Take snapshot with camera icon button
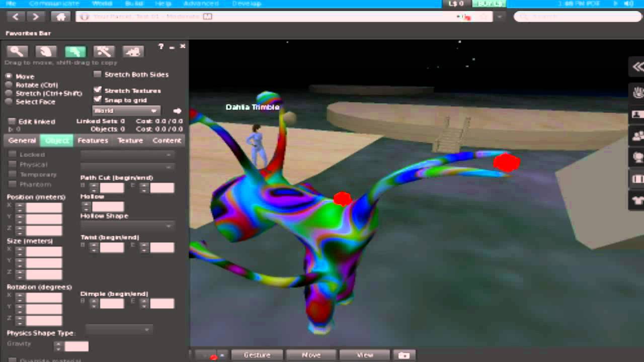 click(404, 355)
